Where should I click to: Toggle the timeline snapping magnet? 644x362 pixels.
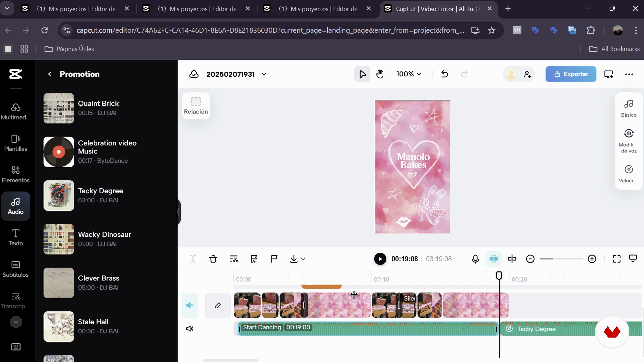coord(494,259)
